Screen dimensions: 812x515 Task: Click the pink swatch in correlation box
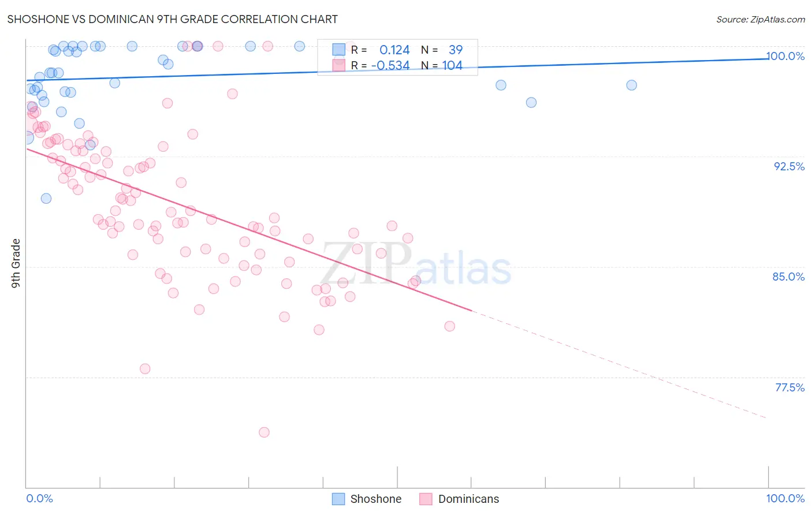click(x=338, y=65)
